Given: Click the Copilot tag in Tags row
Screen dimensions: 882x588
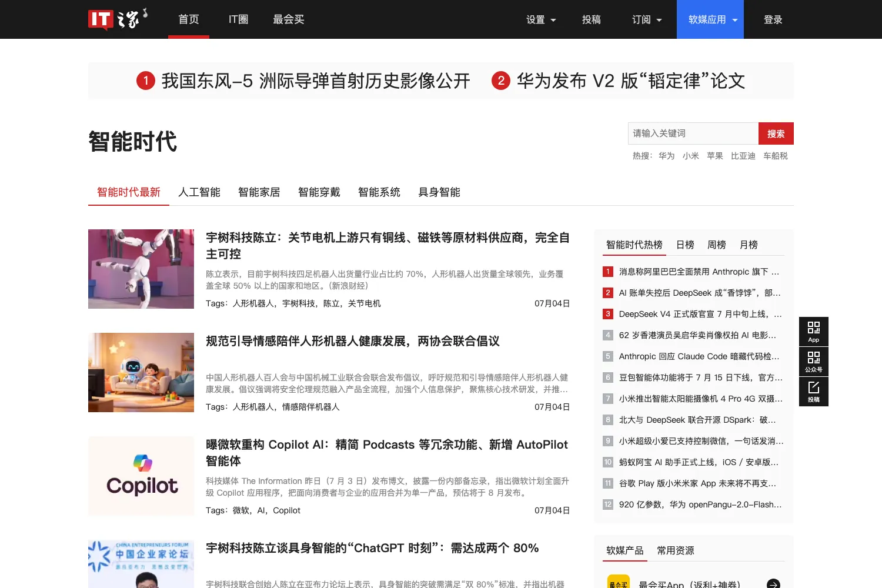Looking at the screenshot, I should point(286,510).
